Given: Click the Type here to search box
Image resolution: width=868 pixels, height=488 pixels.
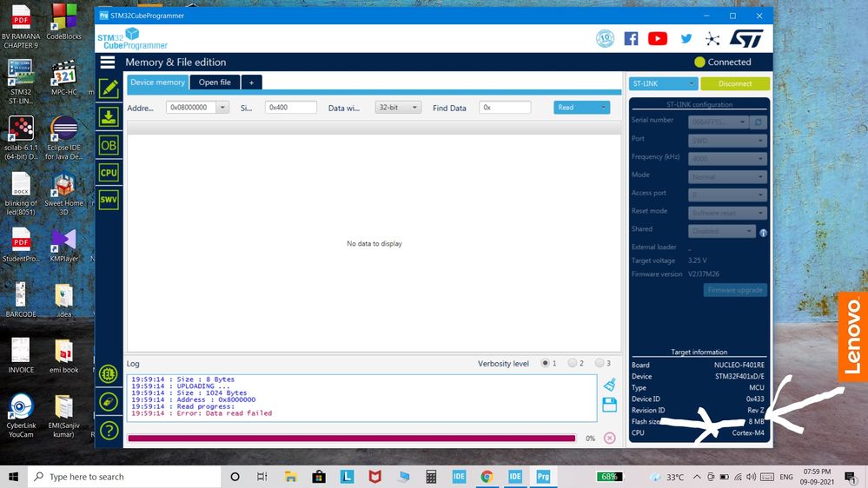Looking at the screenshot, I should click(x=124, y=477).
